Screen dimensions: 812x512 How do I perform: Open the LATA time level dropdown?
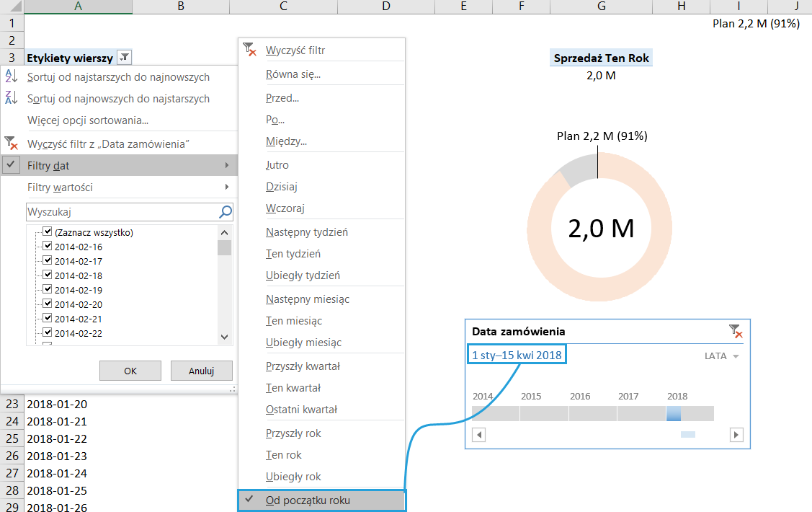tap(723, 356)
